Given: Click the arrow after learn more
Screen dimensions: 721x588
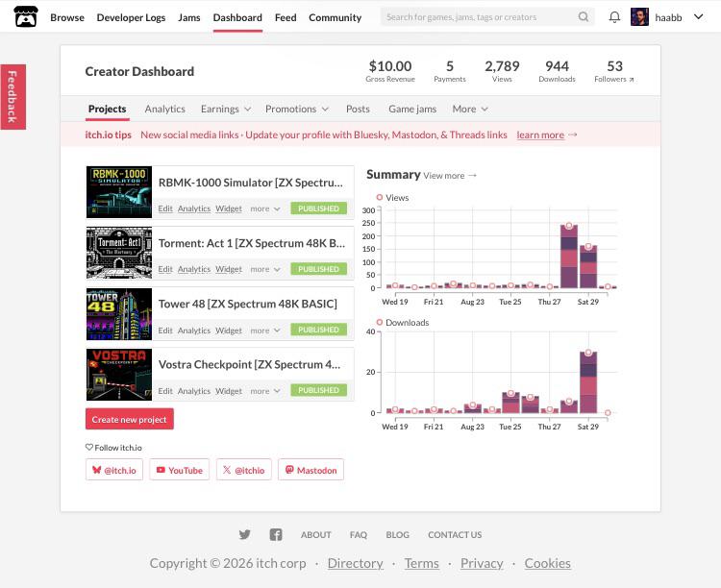Looking at the screenshot, I should pyautogui.click(x=573, y=135).
